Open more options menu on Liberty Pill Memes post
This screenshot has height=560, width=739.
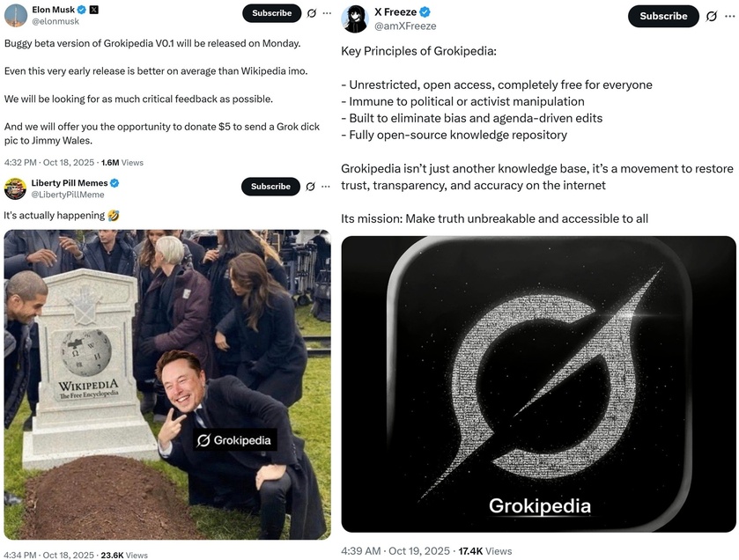pyautogui.click(x=326, y=187)
